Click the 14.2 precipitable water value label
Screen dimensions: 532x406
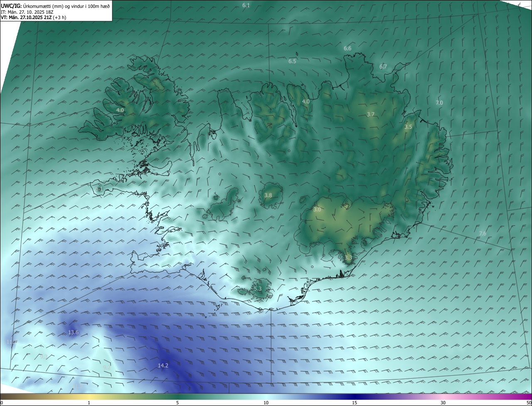click(x=163, y=366)
